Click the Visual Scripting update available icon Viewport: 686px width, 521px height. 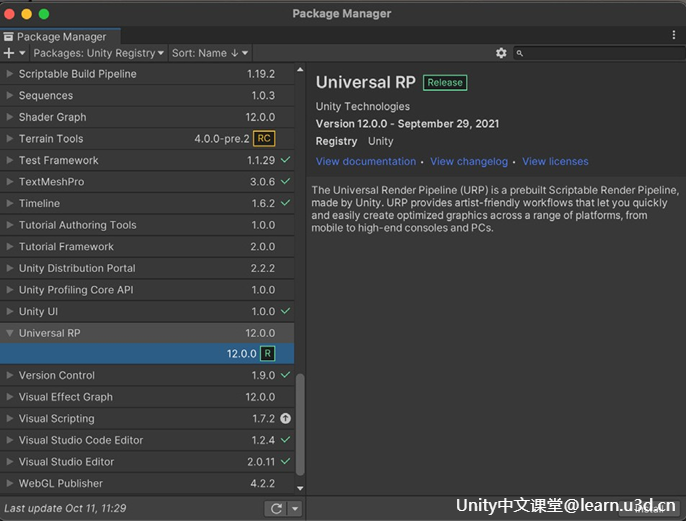[x=285, y=419]
